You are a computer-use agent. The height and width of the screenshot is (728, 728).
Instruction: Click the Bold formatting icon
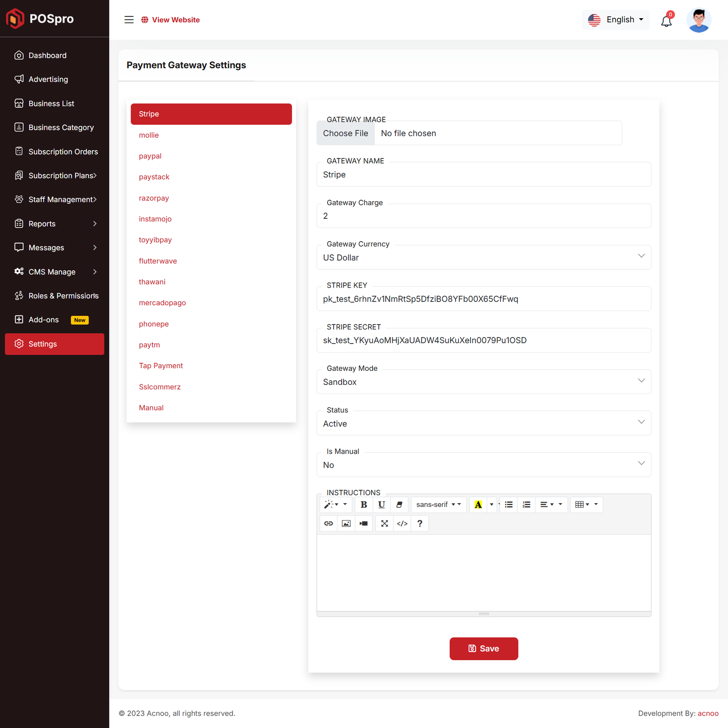(x=364, y=505)
